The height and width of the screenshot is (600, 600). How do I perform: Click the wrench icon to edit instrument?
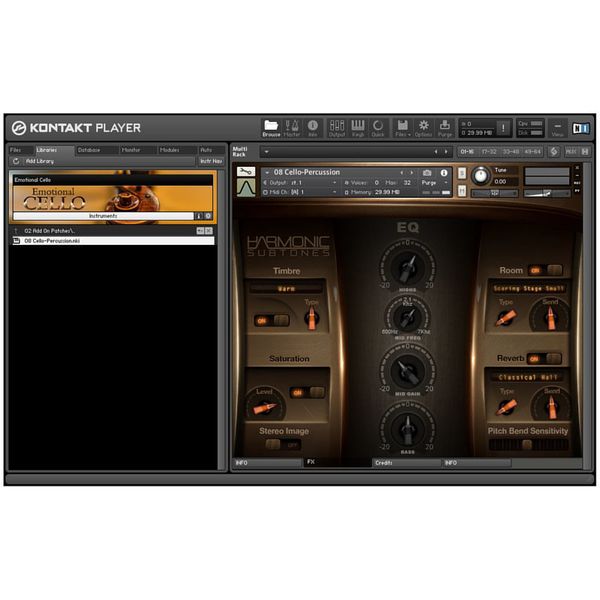click(245, 172)
